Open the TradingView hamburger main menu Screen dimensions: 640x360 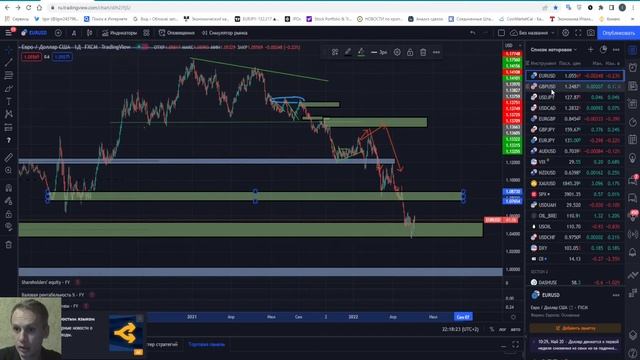coord(8,33)
